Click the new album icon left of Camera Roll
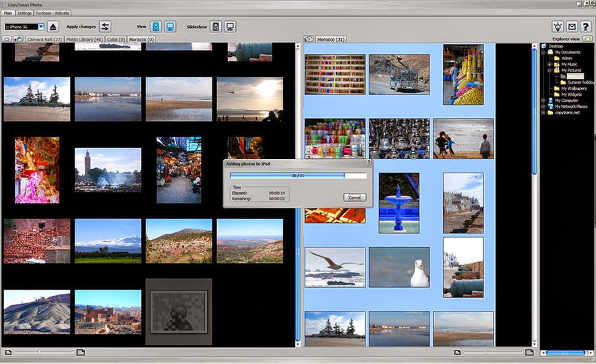This screenshot has height=364, width=596. coord(7,39)
